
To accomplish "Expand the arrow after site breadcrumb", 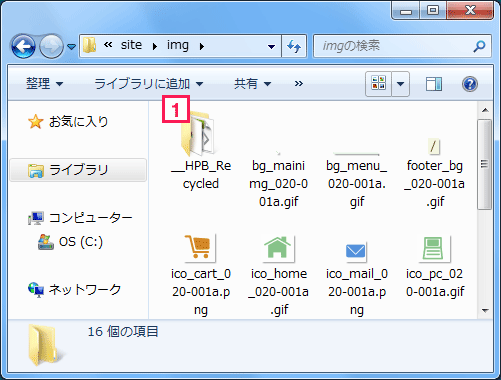I will pyautogui.click(x=154, y=46).
